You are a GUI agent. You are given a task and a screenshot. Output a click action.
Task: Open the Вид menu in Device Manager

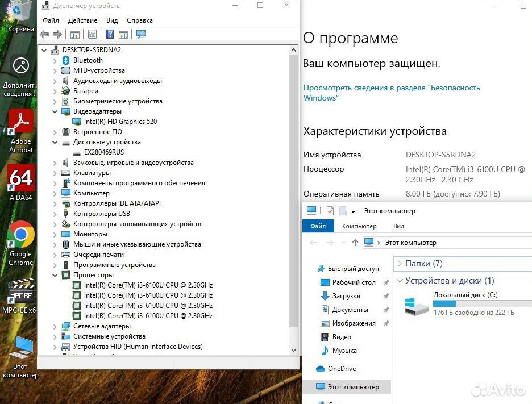coord(111,20)
